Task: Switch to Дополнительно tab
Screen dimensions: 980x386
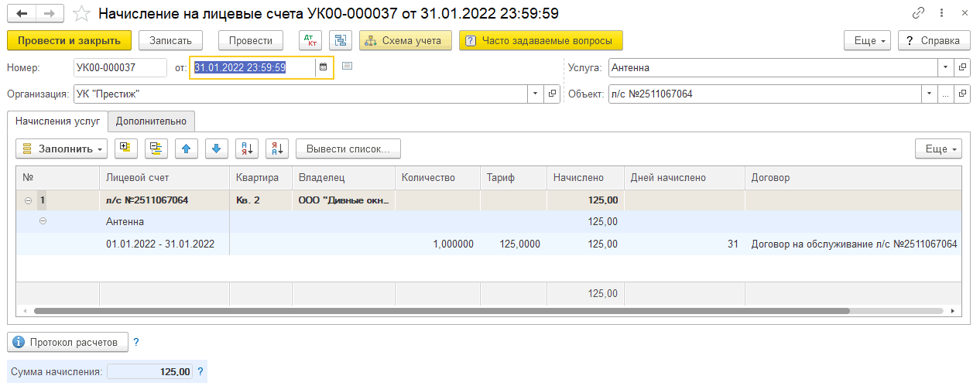Action: [x=151, y=121]
